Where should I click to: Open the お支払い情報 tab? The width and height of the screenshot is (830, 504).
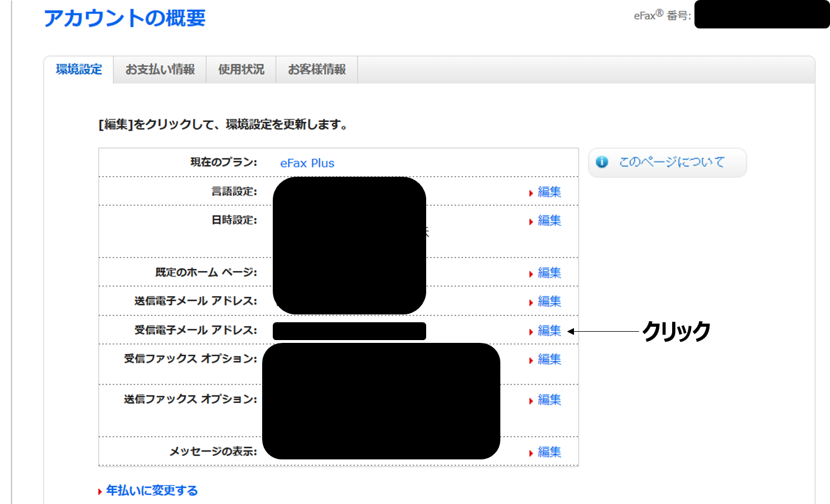(160, 70)
